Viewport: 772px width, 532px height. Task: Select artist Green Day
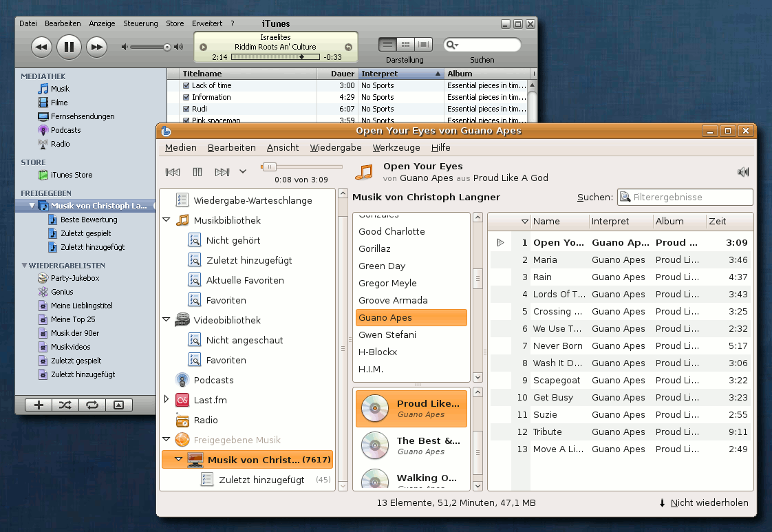(x=411, y=266)
